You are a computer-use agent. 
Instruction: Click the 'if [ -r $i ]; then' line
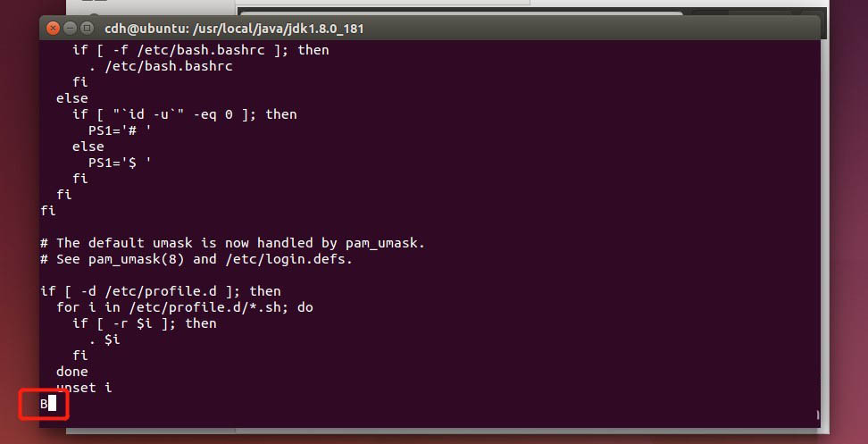(x=145, y=323)
